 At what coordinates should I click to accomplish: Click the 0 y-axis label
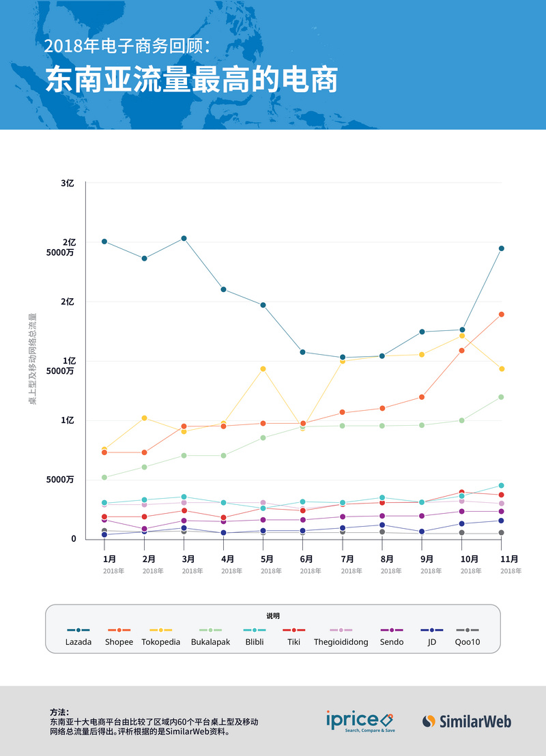pos(73,538)
